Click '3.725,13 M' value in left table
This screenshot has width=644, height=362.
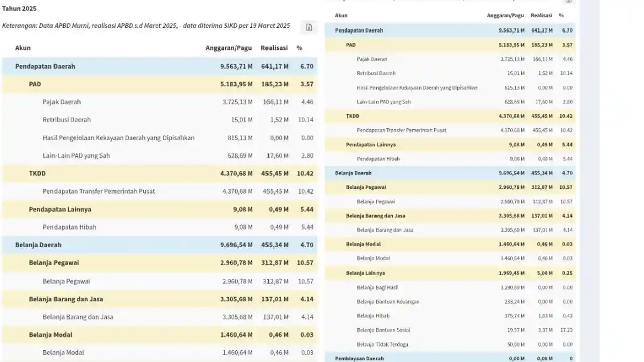tap(237, 102)
